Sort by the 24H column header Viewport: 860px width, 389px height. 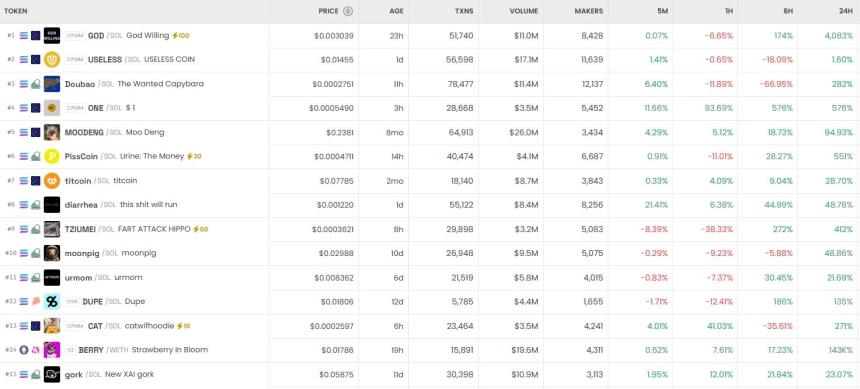[845, 11]
